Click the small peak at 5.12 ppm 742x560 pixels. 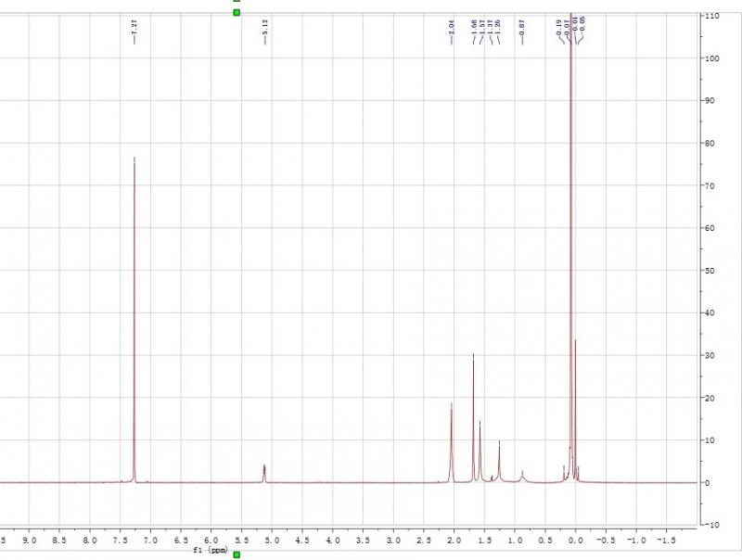264,474
